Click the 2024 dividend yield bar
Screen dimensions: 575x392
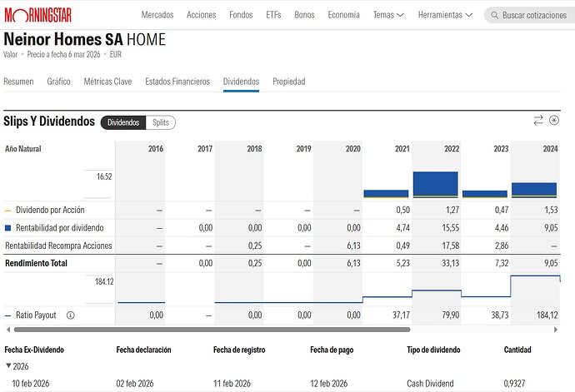tap(534, 190)
